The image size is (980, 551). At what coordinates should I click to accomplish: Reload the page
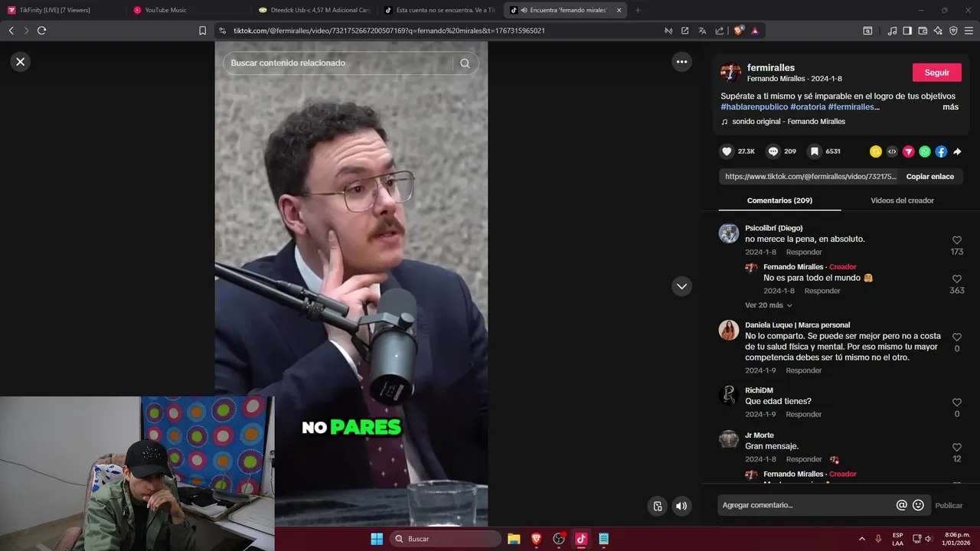(x=41, y=31)
